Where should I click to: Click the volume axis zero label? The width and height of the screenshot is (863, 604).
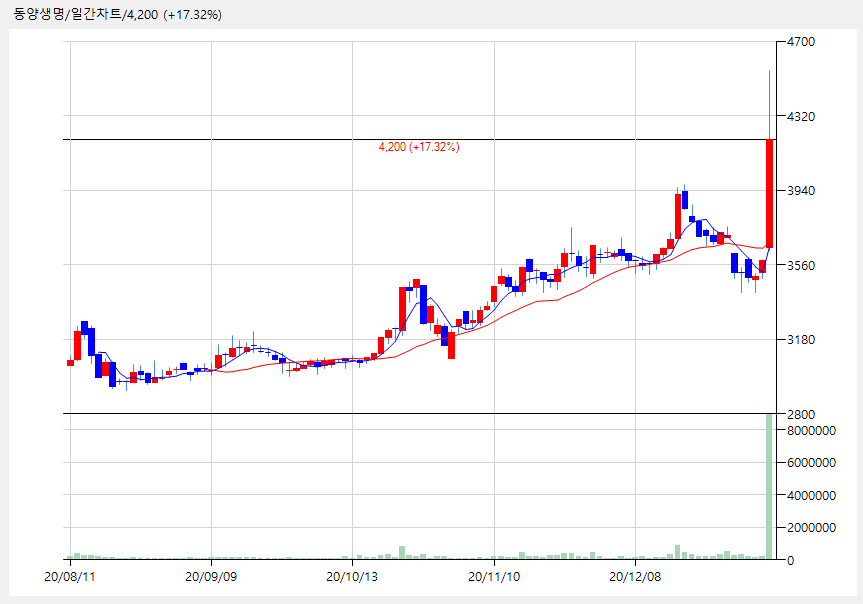tap(790, 561)
